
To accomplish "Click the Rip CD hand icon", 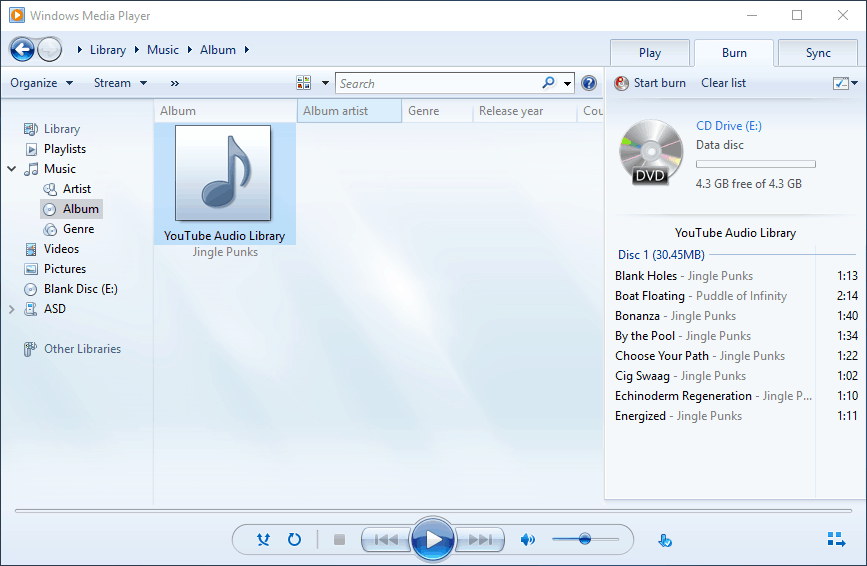I will [665, 540].
